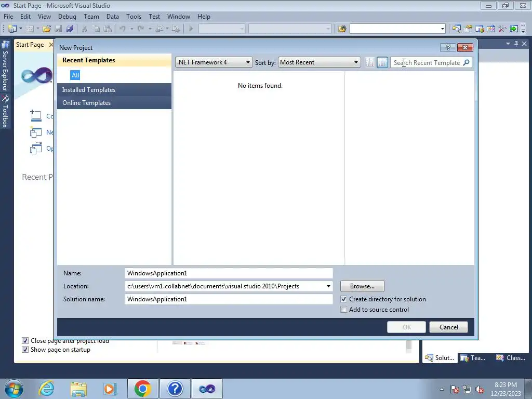
Task: Open the File menu
Action: point(8,17)
